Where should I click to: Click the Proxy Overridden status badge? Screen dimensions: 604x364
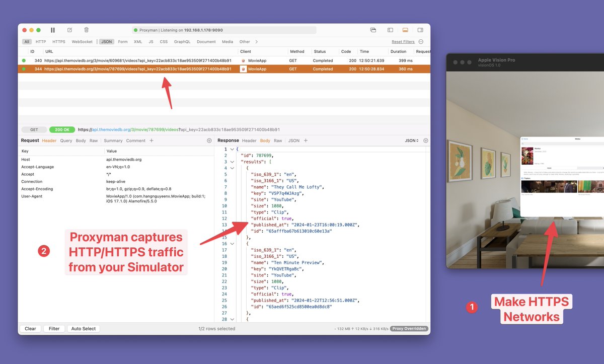click(410, 329)
